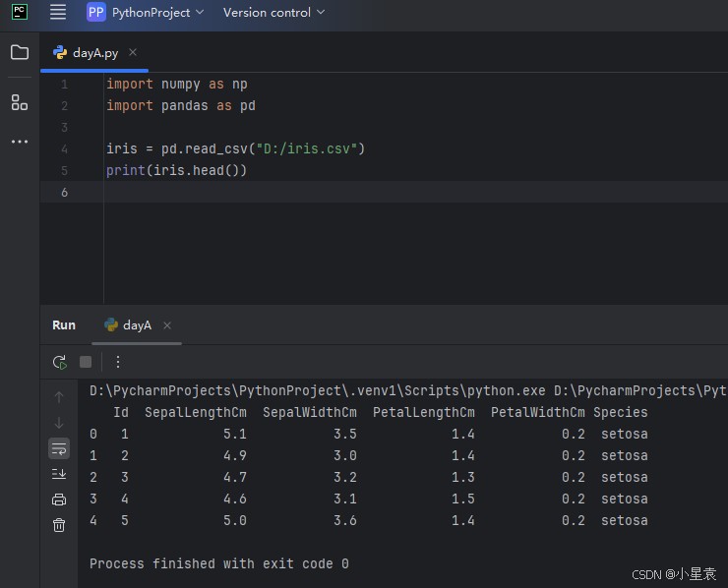728x588 pixels.
Task: Open the hamburger main menu
Action: (x=58, y=13)
